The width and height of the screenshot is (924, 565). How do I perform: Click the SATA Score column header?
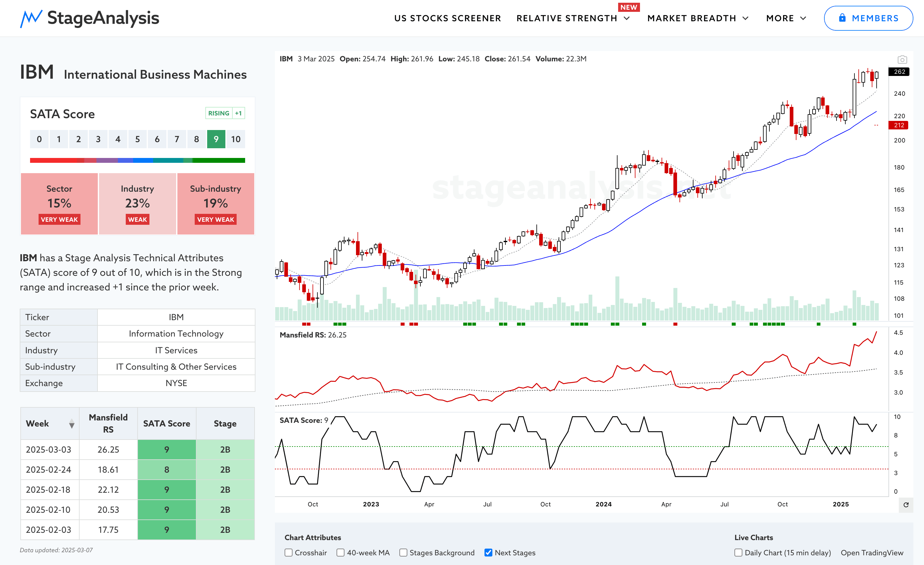[x=166, y=424]
